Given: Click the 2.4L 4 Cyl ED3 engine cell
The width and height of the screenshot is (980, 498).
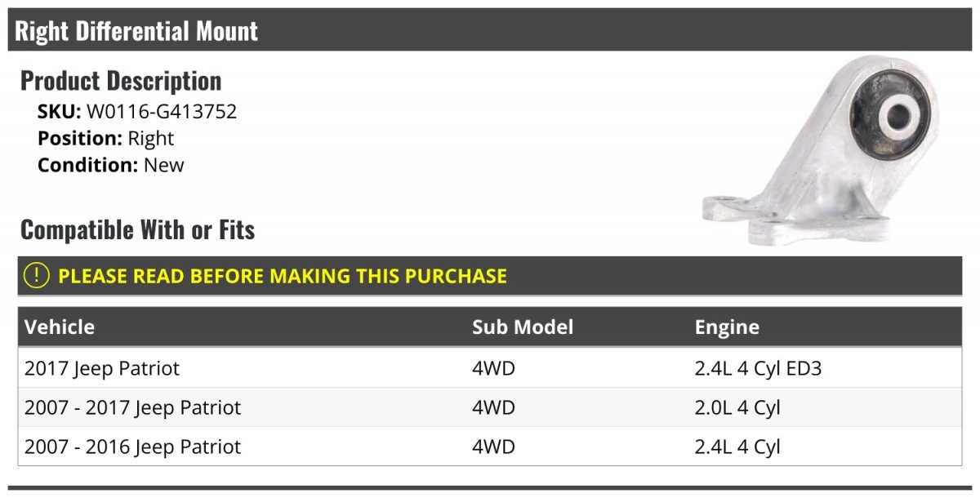Looking at the screenshot, I should click(758, 368).
